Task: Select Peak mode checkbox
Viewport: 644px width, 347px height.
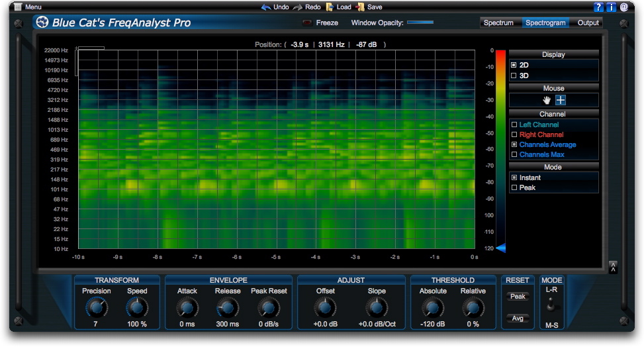Action: point(514,187)
